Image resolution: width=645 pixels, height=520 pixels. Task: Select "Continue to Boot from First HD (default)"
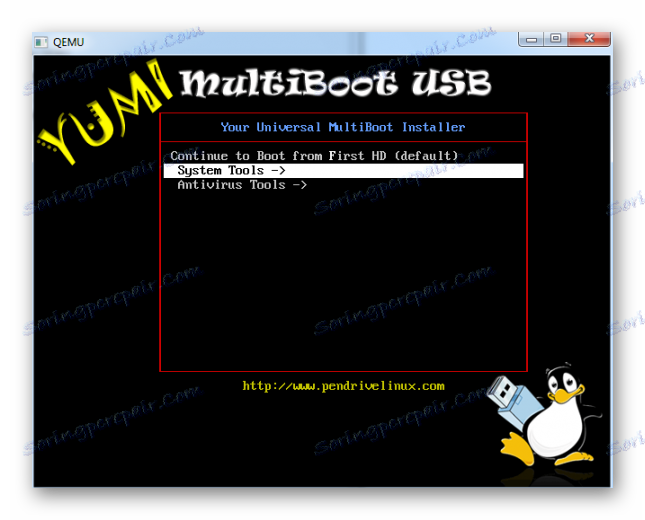(314, 156)
